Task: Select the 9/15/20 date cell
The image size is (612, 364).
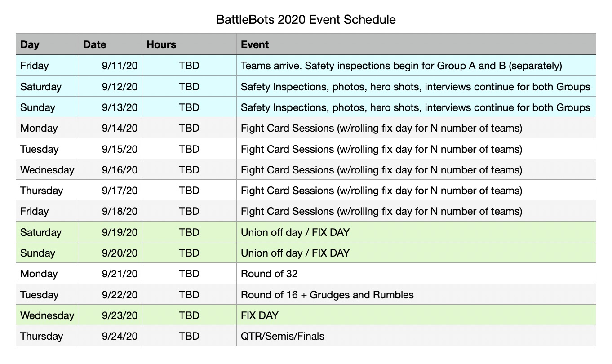Action: (111, 149)
